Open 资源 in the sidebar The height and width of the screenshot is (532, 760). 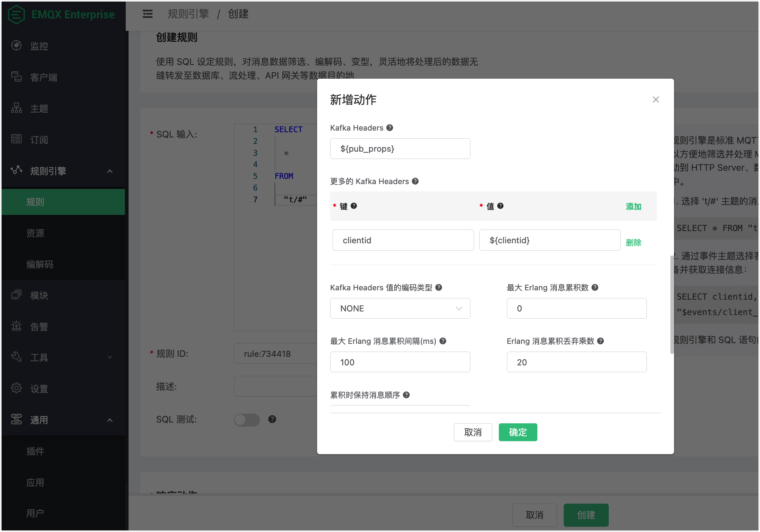click(x=35, y=233)
